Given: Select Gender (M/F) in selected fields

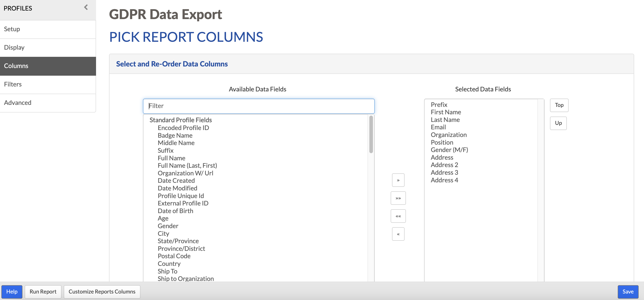Looking at the screenshot, I should point(449,150).
